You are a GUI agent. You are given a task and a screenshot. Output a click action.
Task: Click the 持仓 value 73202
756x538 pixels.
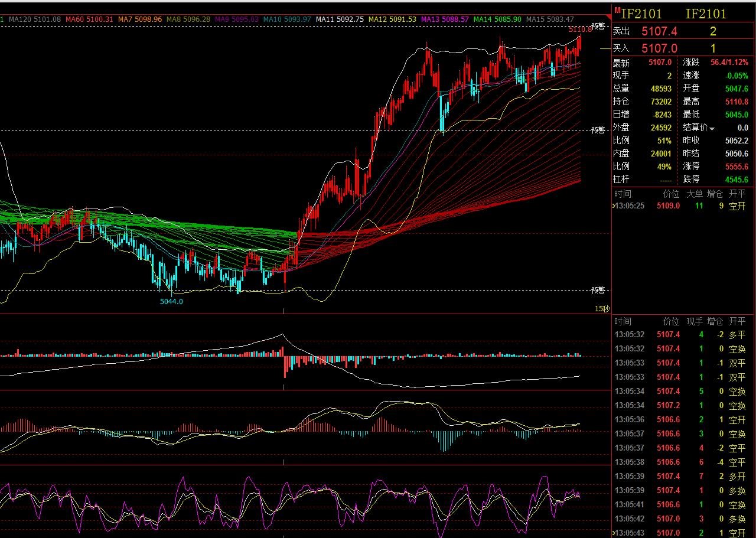tap(661, 102)
